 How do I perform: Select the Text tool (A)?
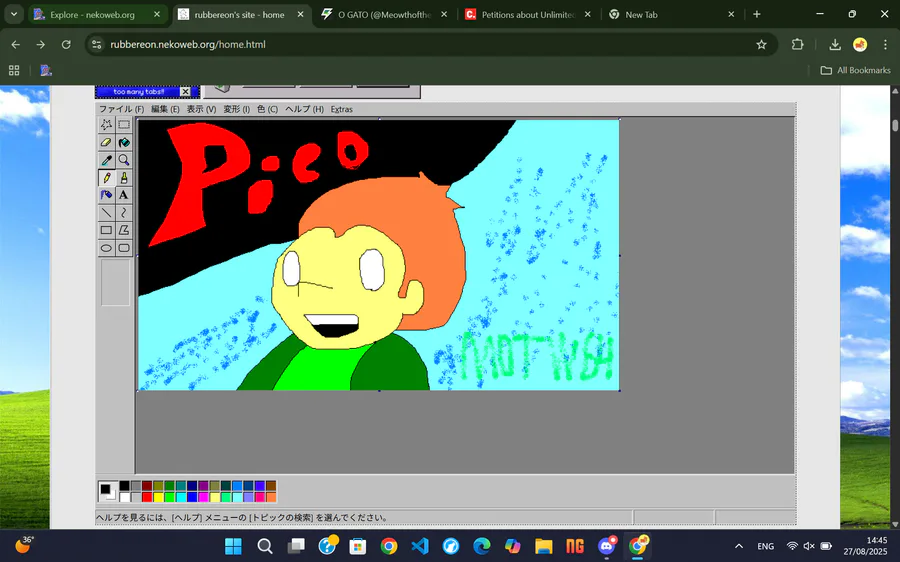tap(124, 195)
